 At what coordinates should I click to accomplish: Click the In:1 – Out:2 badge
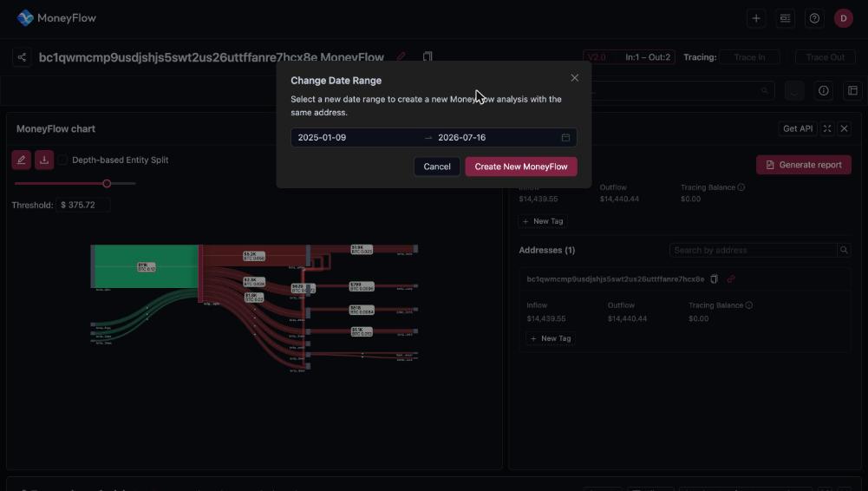pyautogui.click(x=647, y=57)
